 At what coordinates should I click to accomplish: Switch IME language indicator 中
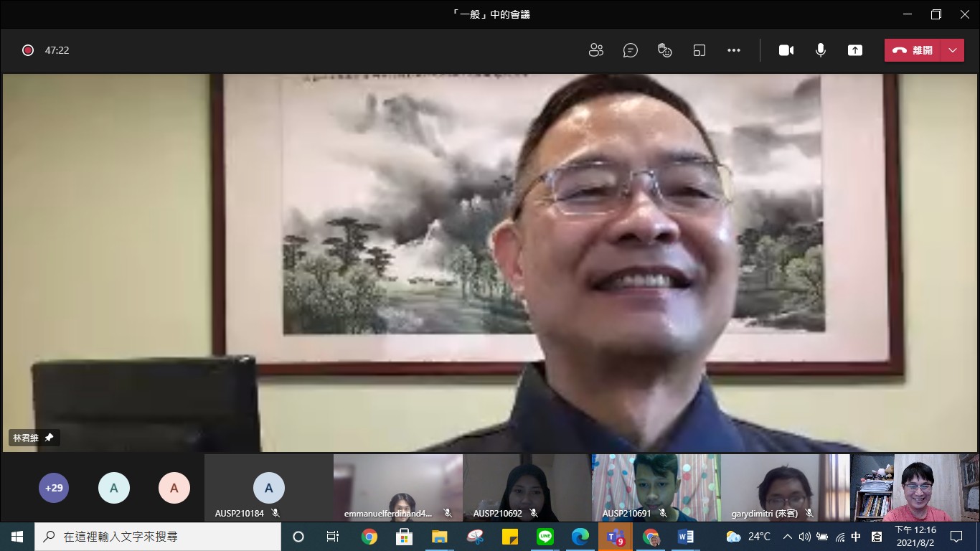856,537
